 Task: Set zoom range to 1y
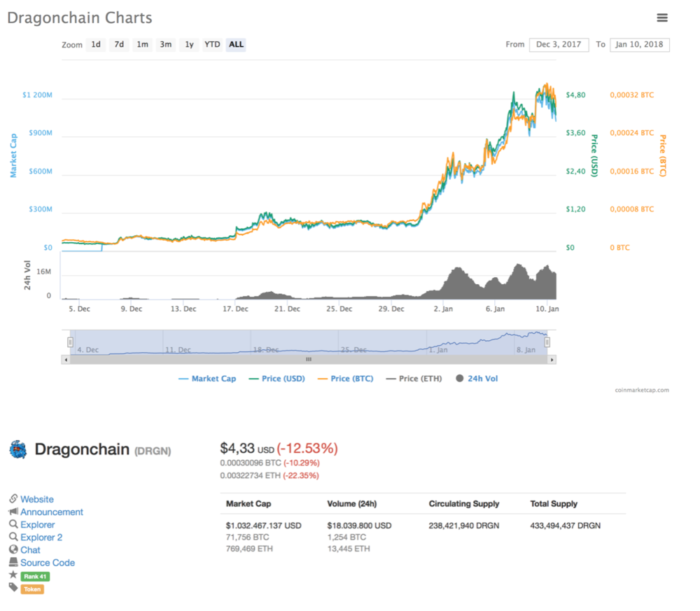point(189,45)
